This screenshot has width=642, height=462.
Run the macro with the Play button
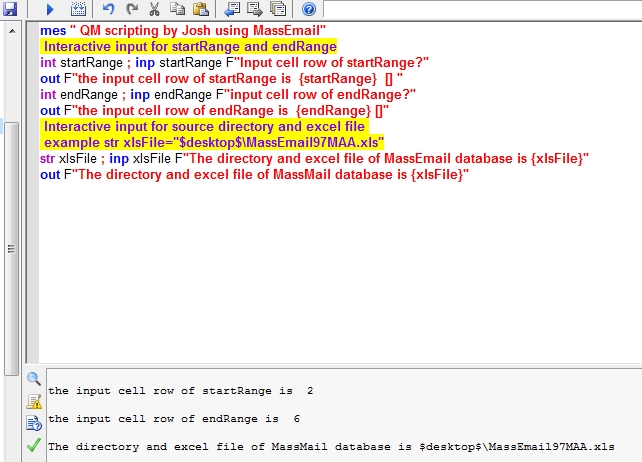(x=50, y=9)
